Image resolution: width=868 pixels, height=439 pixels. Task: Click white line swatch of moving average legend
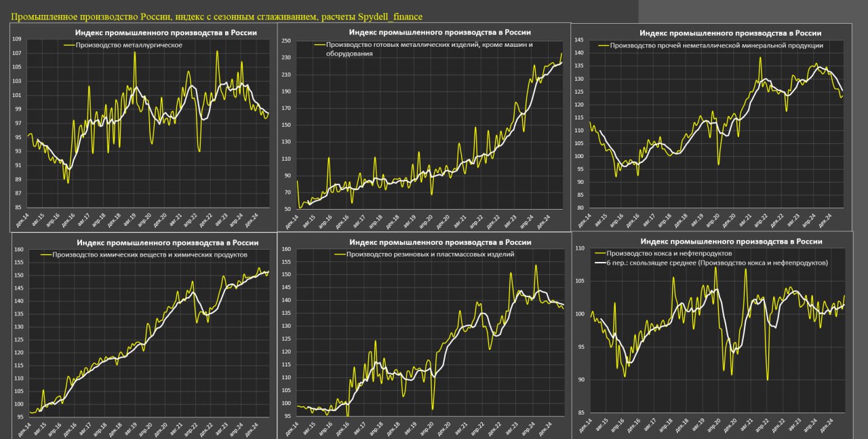[599, 263]
